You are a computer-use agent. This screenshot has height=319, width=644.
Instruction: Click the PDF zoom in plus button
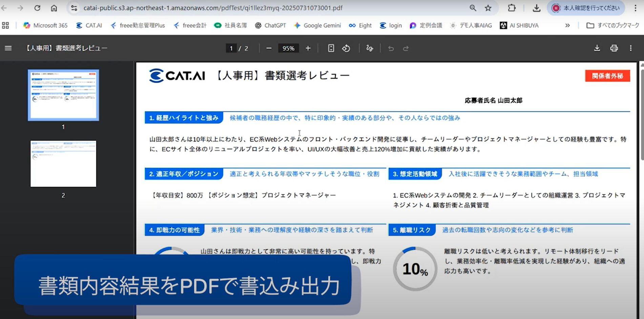point(308,48)
